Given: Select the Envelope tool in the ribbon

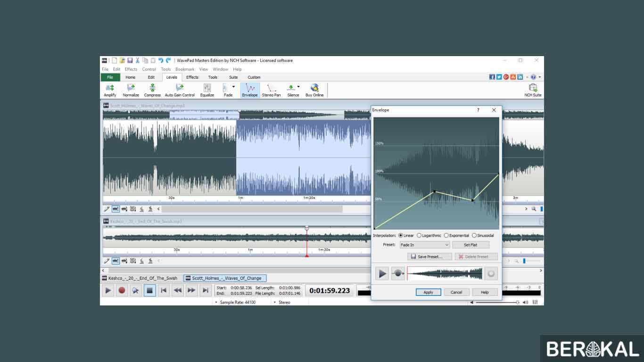Looking at the screenshot, I should [x=250, y=90].
